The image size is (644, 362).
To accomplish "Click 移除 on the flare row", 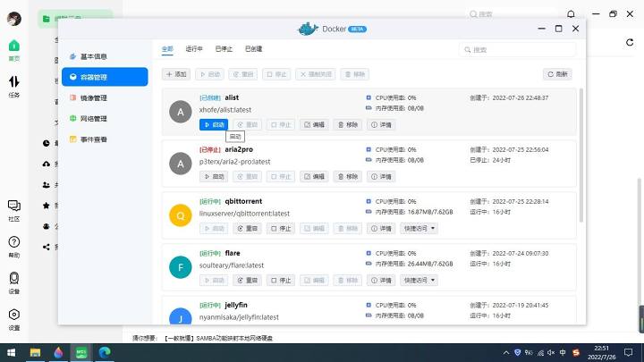I will click(347, 281).
